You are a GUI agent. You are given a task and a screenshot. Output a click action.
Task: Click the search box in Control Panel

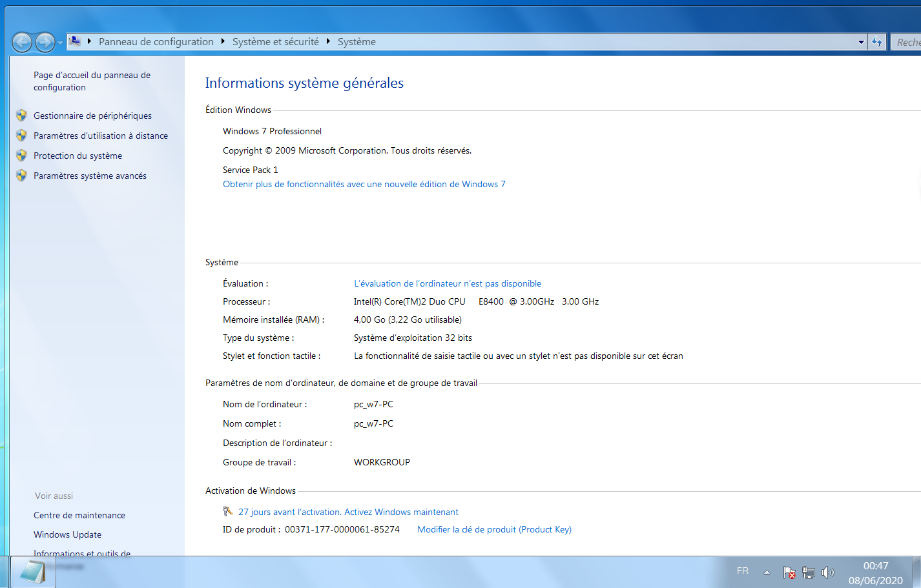coord(906,42)
